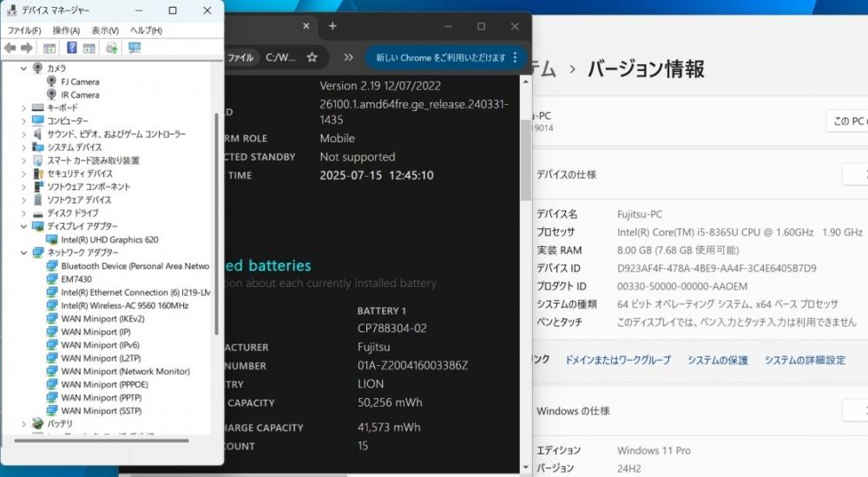The height and width of the screenshot is (477, 868).
Task: Expand the ソフトウェア デバイス category
Action: click(x=23, y=199)
